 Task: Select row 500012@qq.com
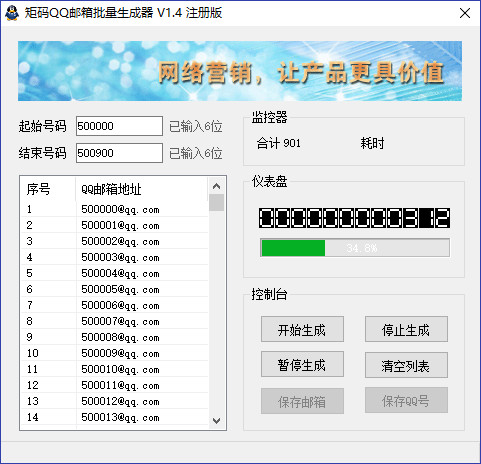[115, 401]
